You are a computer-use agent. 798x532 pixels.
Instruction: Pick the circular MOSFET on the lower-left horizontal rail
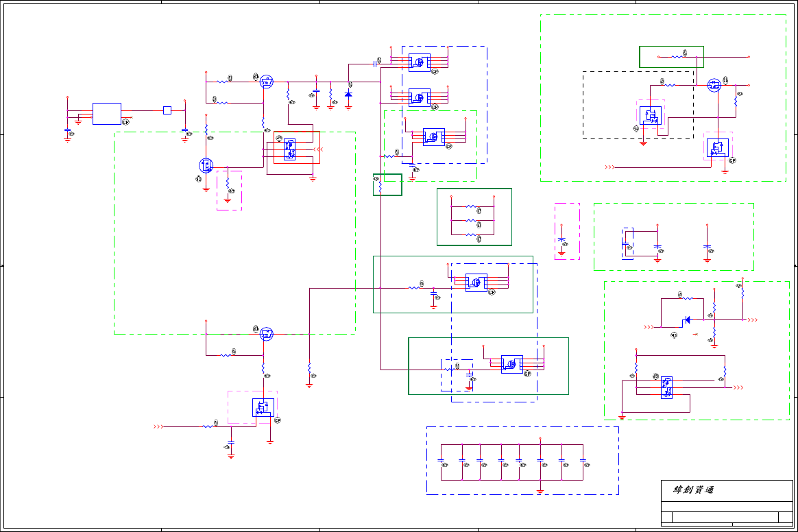tap(266, 334)
